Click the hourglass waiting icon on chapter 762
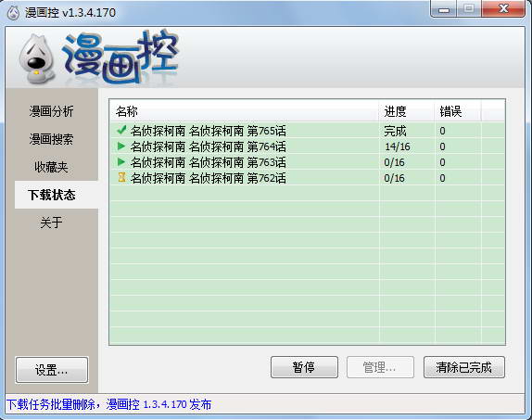 click(121, 178)
